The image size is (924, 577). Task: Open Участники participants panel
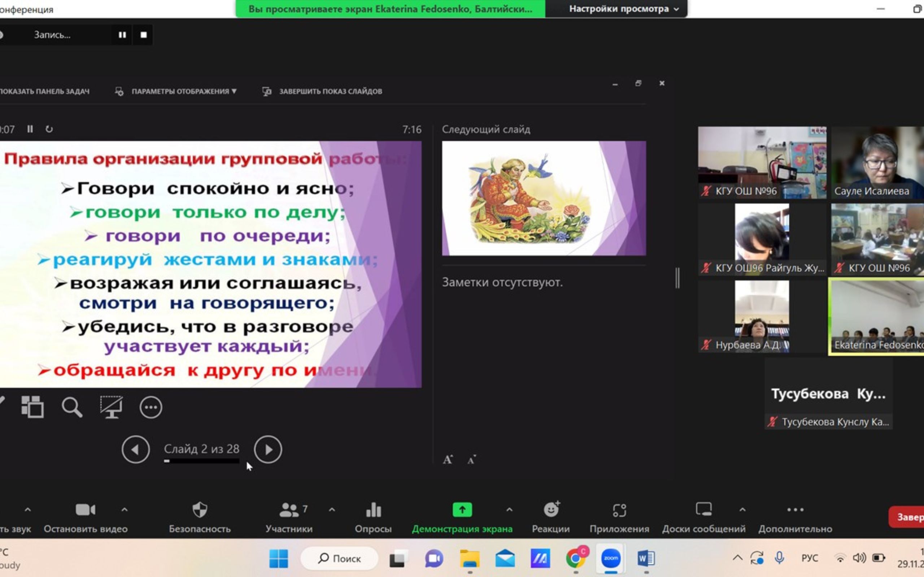click(289, 510)
